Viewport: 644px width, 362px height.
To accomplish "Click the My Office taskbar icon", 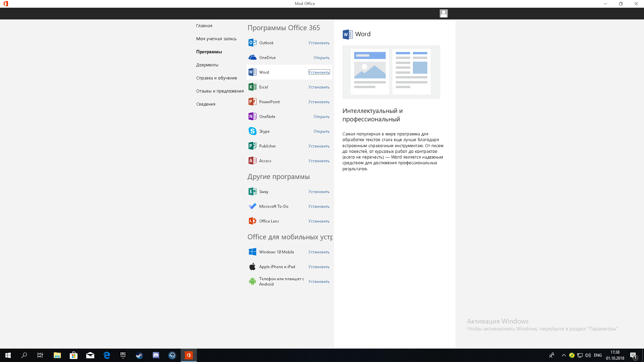I will [189, 355].
